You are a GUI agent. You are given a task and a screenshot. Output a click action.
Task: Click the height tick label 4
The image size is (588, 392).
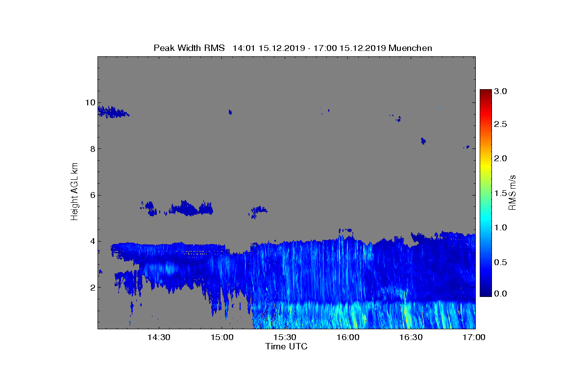tap(92, 241)
